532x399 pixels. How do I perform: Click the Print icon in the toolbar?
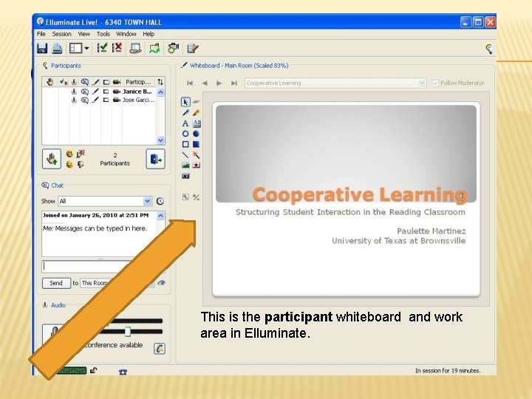57,49
